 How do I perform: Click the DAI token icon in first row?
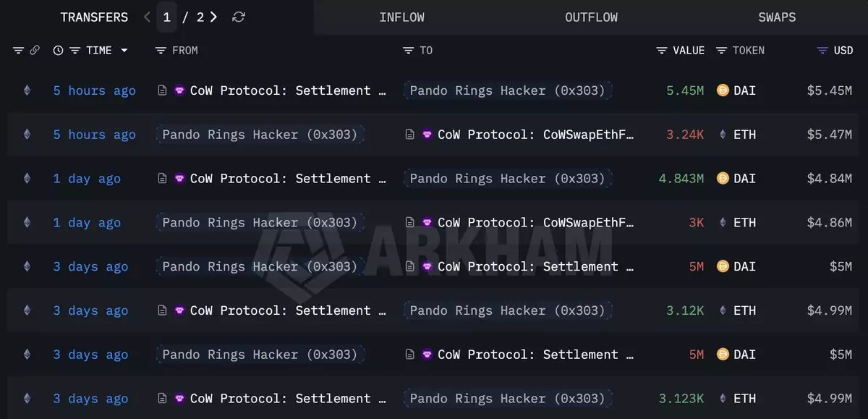click(x=722, y=90)
